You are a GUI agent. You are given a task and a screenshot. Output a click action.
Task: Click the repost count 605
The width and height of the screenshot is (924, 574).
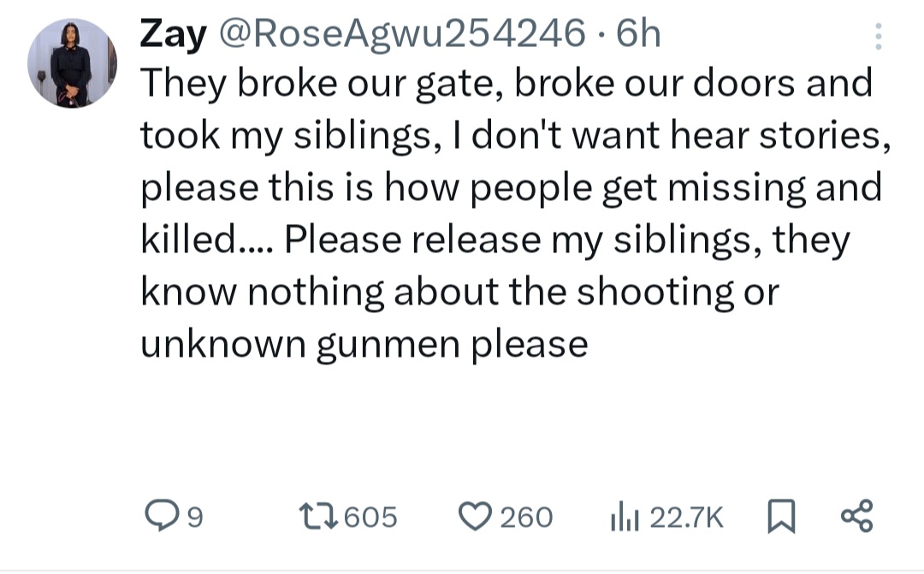(370, 517)
